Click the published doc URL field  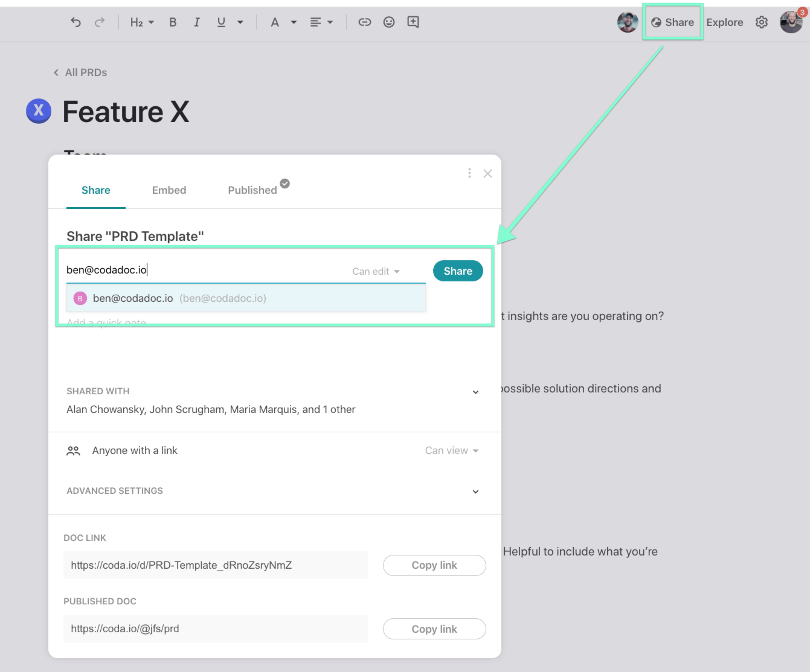[x=216, y=629]
